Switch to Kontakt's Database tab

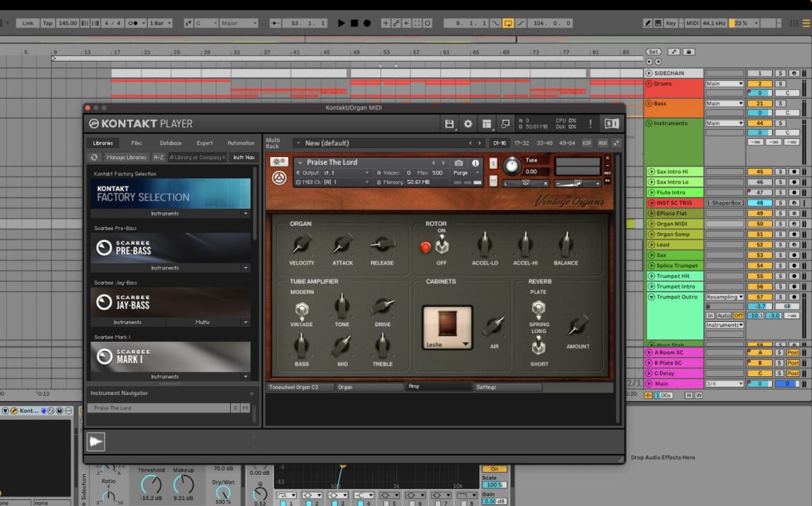(x=171, y=143)
